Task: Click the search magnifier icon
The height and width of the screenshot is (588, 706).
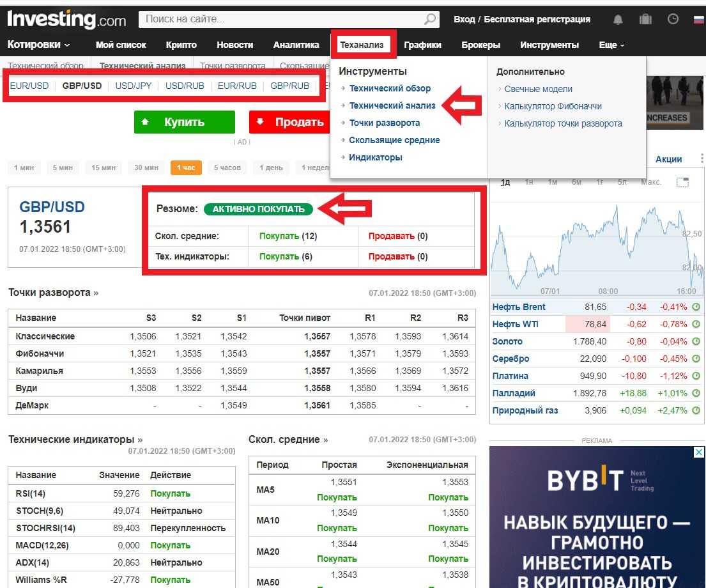Action: pyautogui.click(x=431, y=19)
